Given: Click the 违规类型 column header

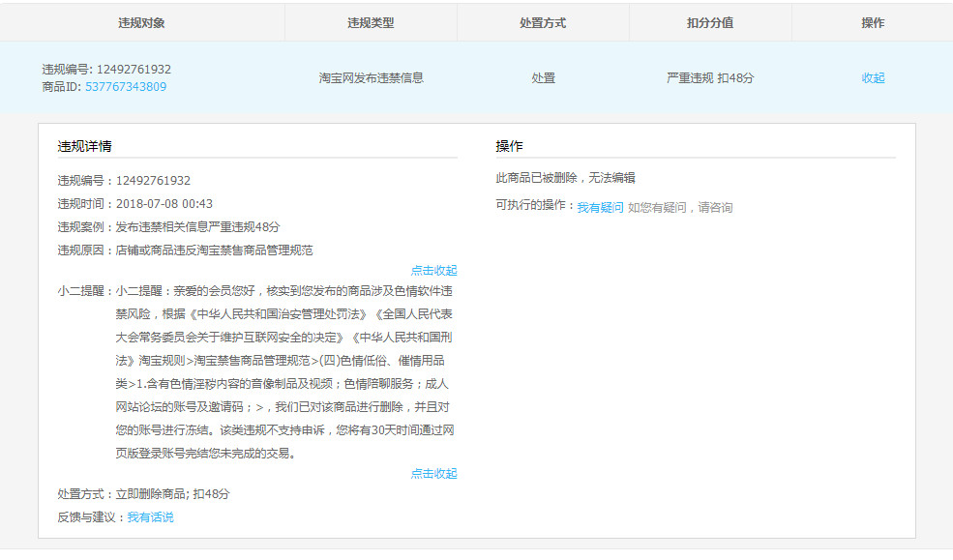Looking at the screenshot, I should pyautogui.click(x=371, y=23).
